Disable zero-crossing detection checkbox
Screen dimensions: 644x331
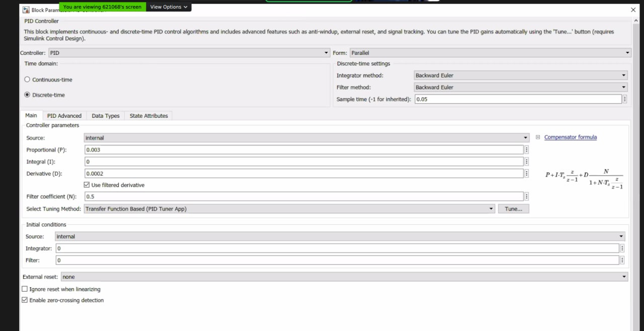25,300
